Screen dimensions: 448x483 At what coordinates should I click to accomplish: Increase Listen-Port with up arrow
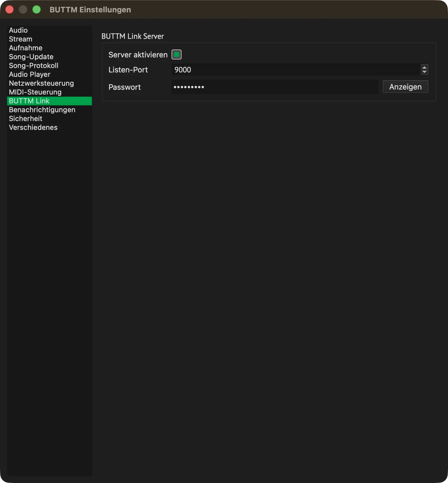tap(424, 67)
